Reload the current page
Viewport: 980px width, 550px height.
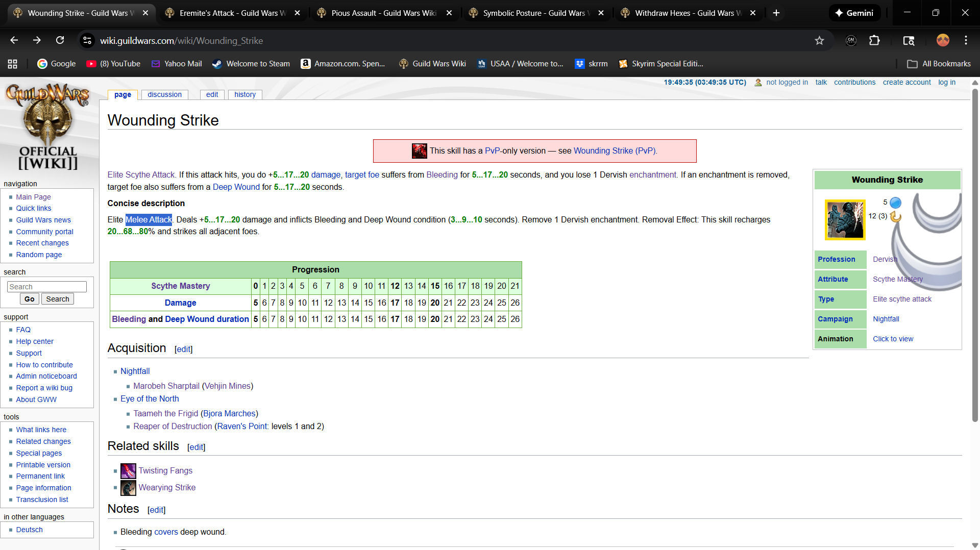tap(60, 40)
